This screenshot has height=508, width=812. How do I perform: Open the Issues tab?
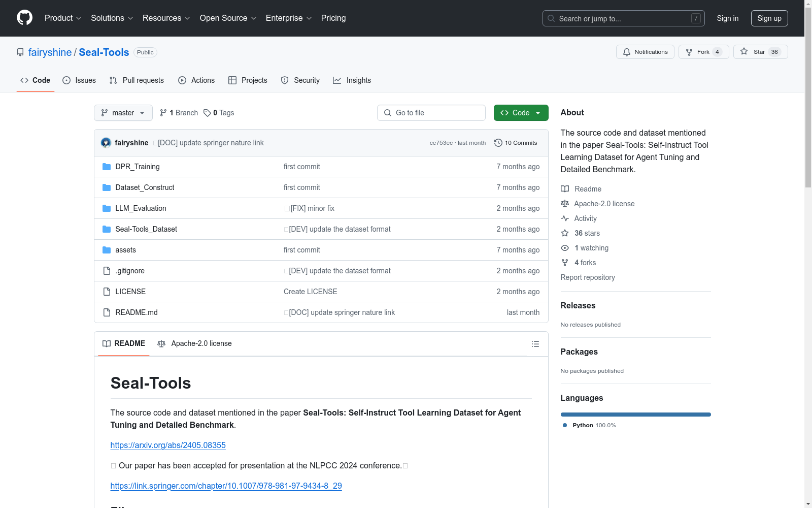[x=79, y=80]
